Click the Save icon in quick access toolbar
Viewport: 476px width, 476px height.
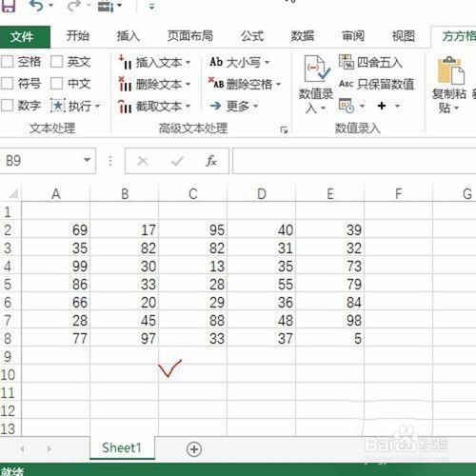click(8, 6)
